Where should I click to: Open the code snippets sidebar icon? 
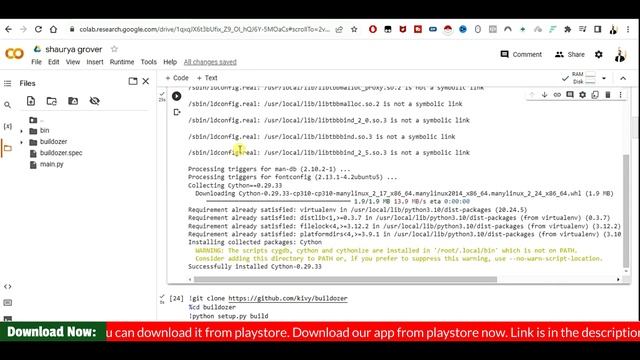tap(7, 287)
